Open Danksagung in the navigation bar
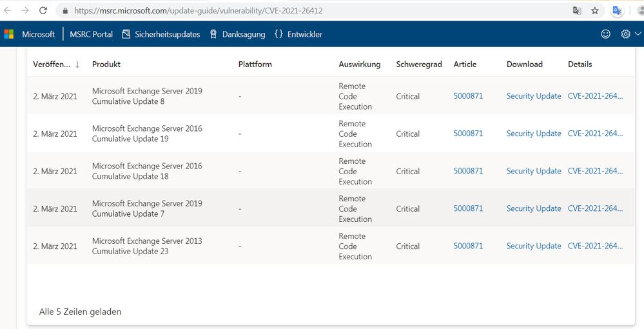644x329 pixels. [x=237, y=34]
